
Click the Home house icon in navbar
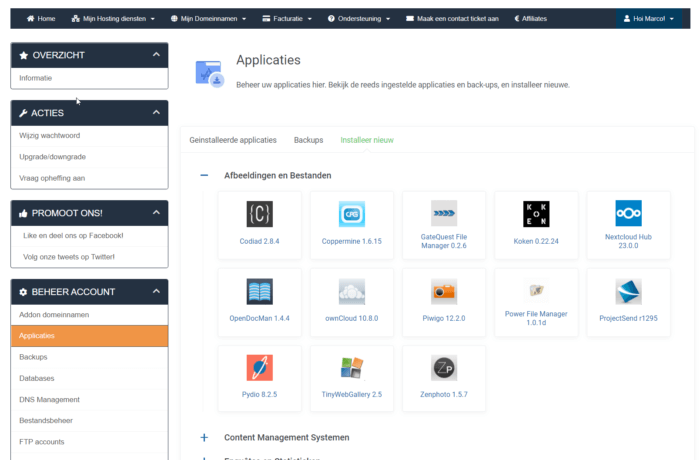click(30, 18)
